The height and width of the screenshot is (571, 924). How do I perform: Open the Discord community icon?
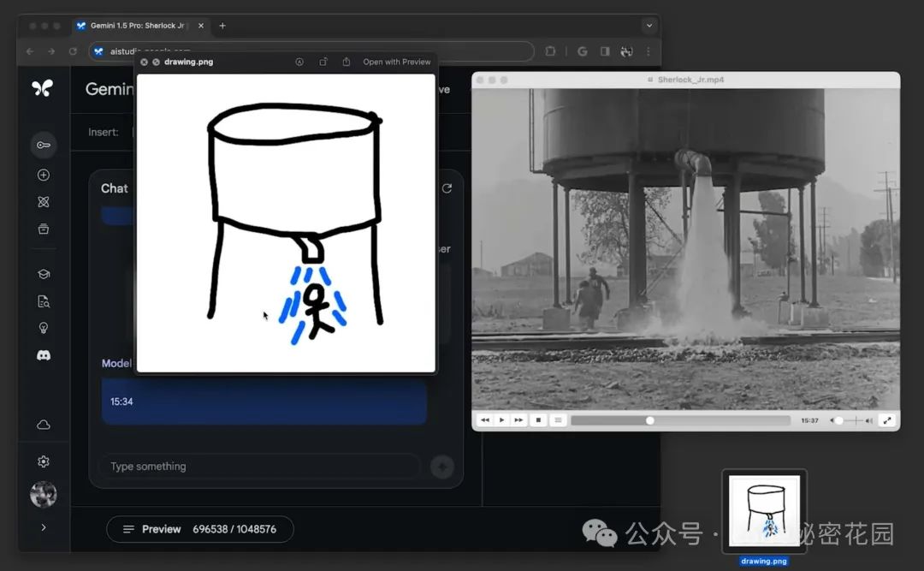tap(44, 355)
